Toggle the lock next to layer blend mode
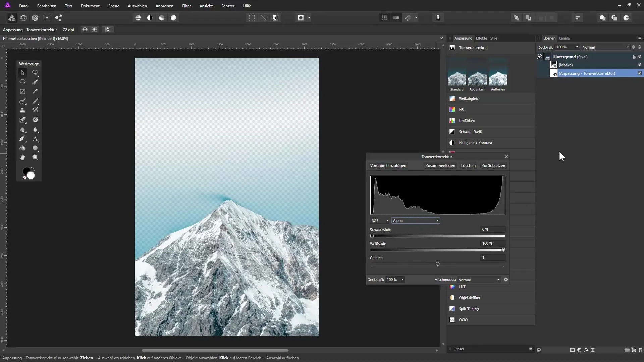644x362 pixels. pos(640,47)
